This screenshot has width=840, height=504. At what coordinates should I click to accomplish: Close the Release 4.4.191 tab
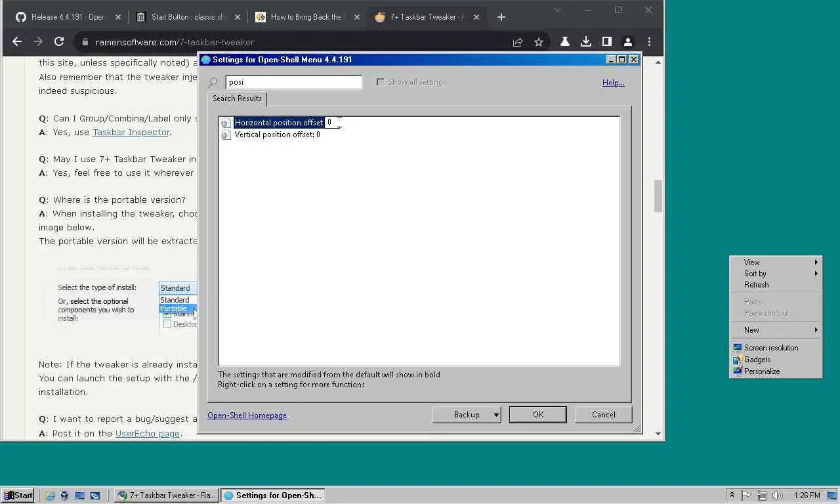118,17
